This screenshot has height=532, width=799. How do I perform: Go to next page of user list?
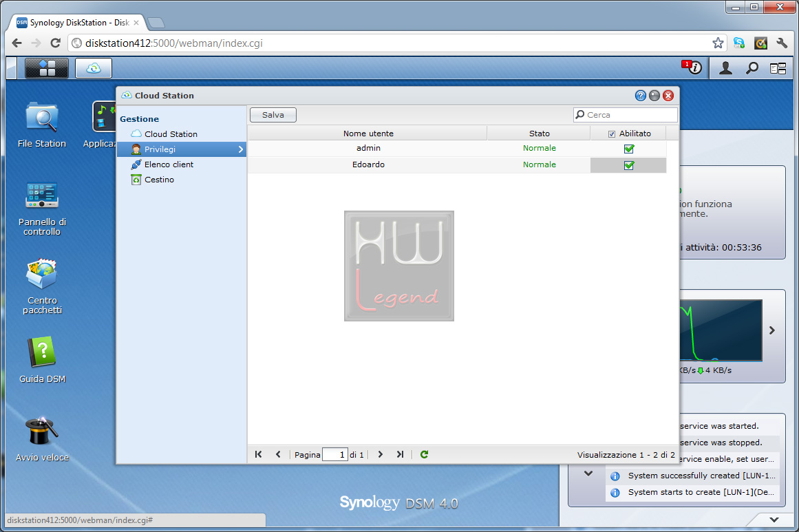point(380,454)
